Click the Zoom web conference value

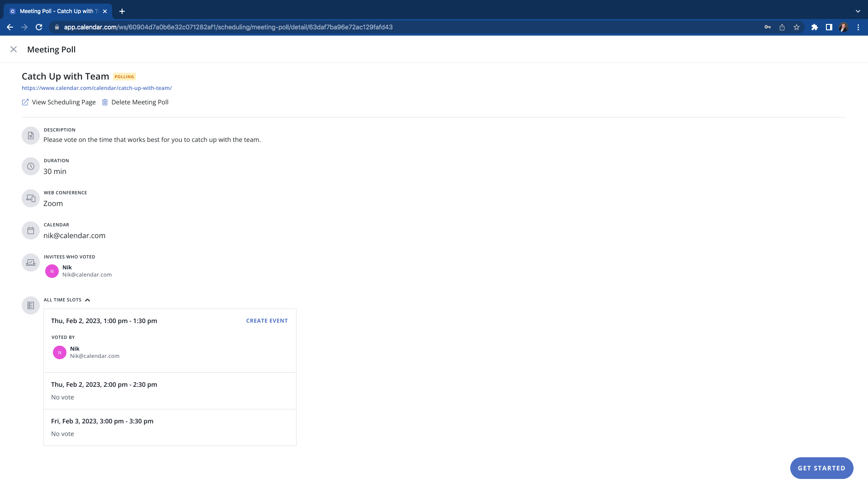[x=53, y=204]
